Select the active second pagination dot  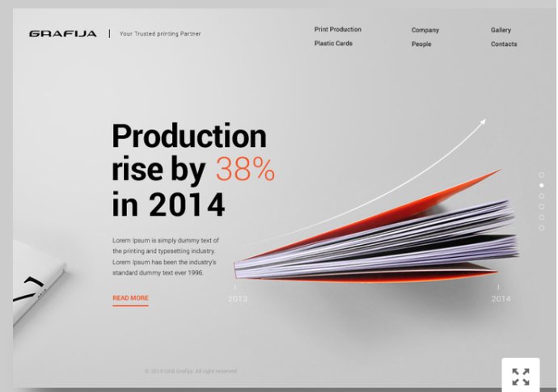(x=542, y=185)
